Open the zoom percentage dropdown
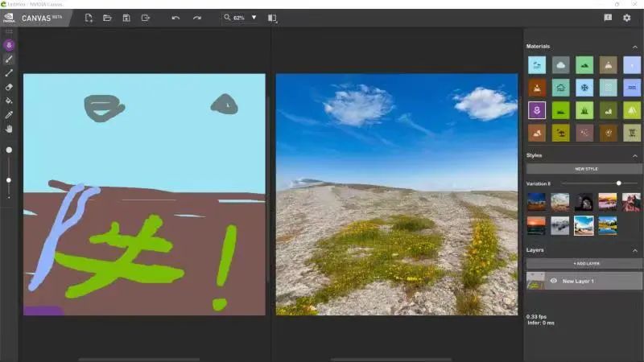 pyautogui.click(x=254, y=18)
